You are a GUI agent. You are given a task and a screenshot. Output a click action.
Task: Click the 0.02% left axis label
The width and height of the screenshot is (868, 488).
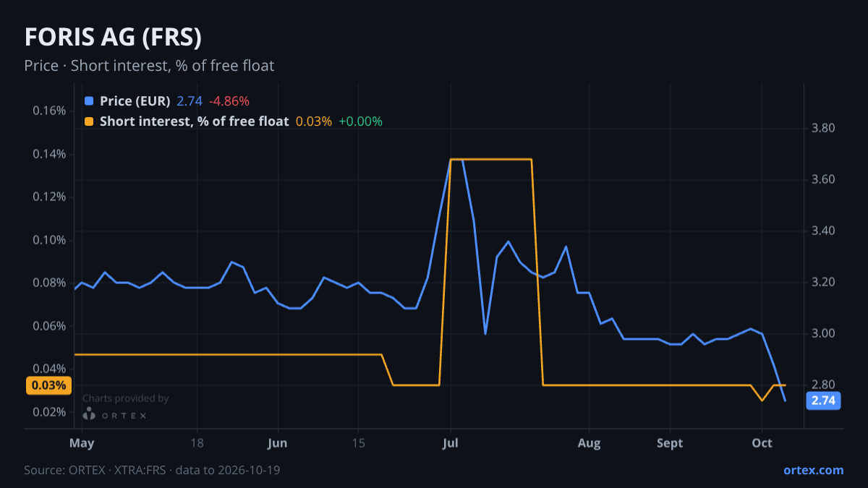[49, 412]
